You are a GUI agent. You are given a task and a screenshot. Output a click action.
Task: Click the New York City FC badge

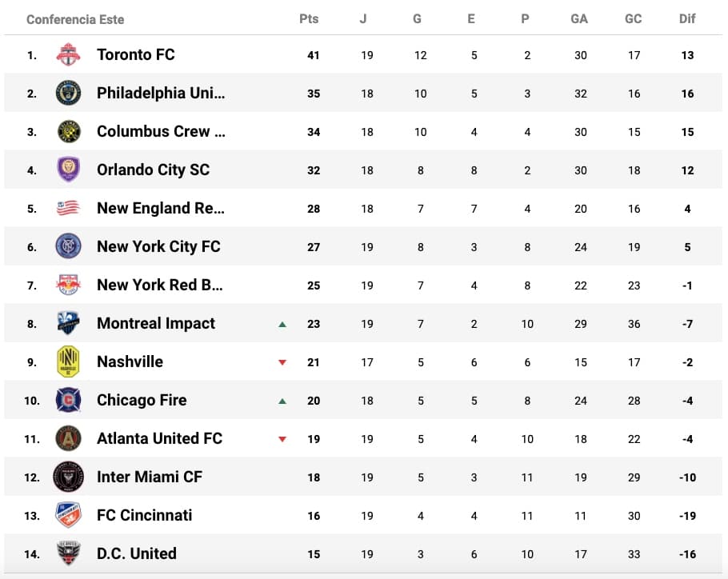point(68,246)
